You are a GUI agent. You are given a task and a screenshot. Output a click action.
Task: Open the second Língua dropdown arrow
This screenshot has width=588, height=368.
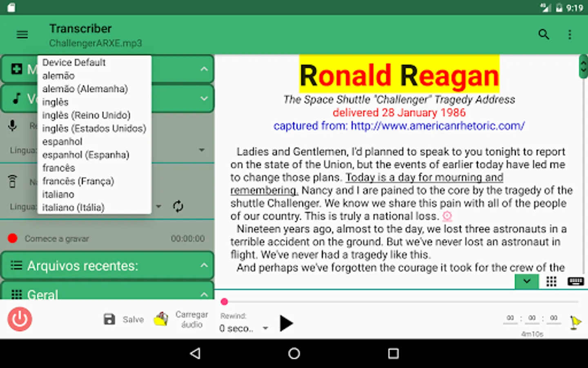(159, 206)
